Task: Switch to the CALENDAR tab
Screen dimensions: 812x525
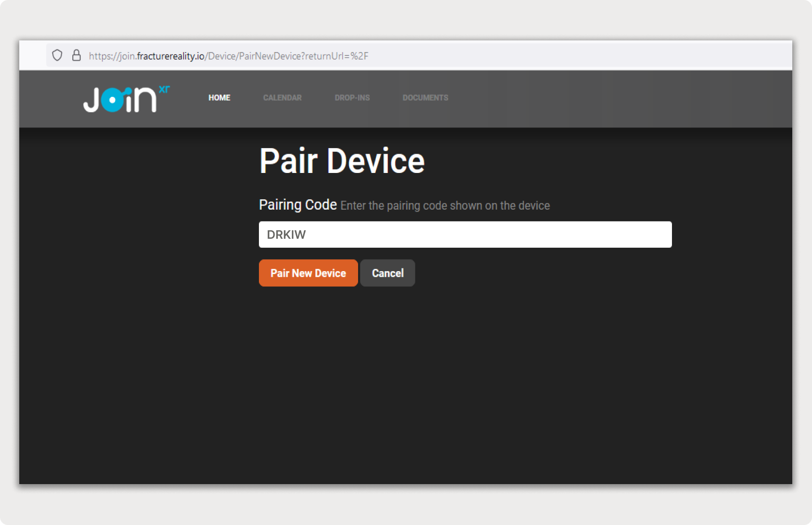Action: [x=282, y=98]
